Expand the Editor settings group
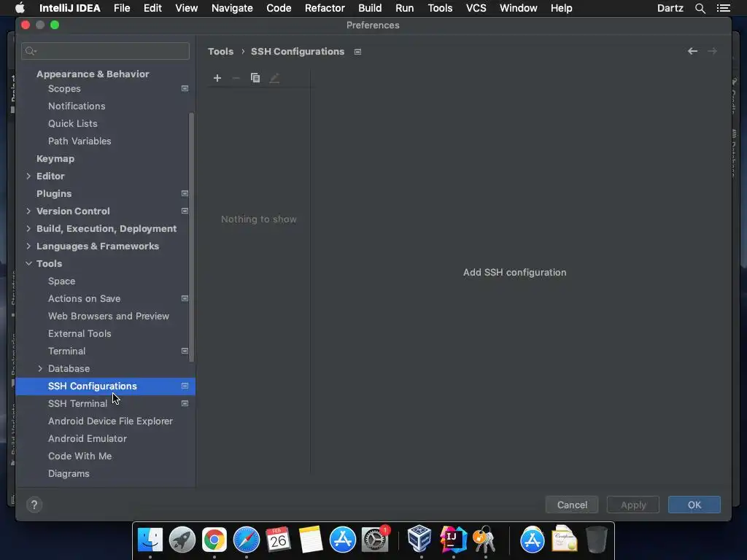747x560 pixels. 28,176
